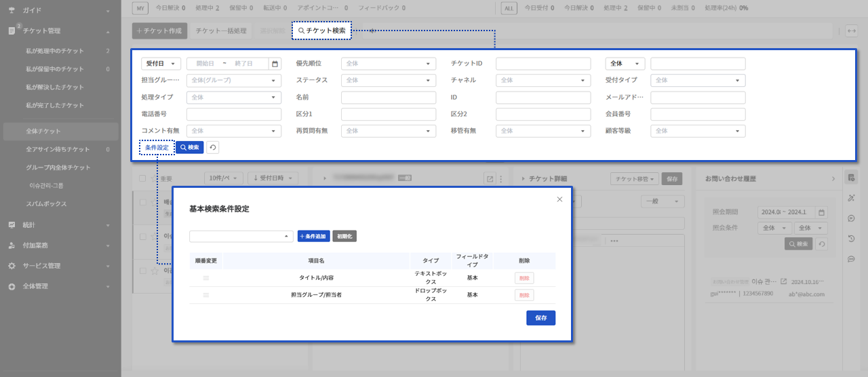Open the チケット検索 tab
Screen dimensions: 868x377
(x=322, y=31)
